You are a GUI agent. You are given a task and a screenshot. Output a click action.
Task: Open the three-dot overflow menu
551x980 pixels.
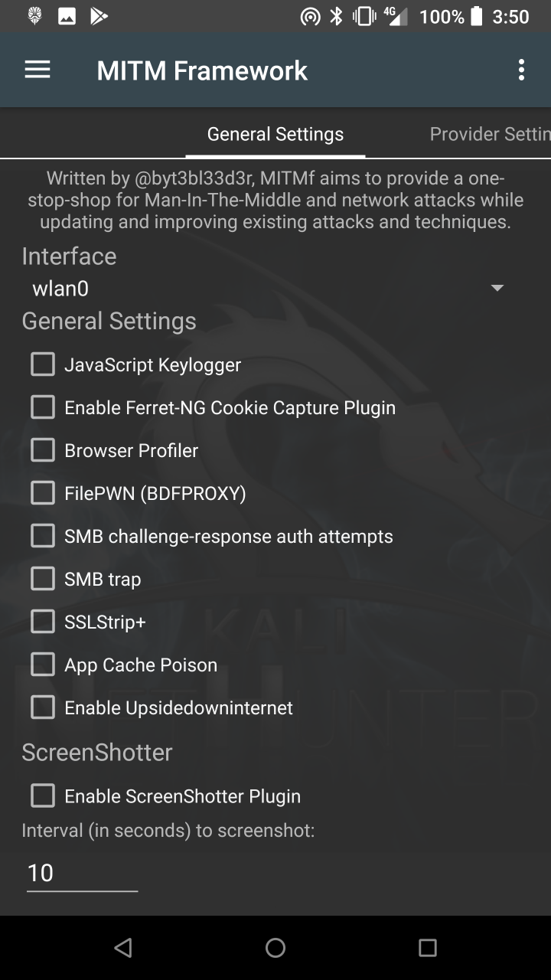(x=521, y=70)
